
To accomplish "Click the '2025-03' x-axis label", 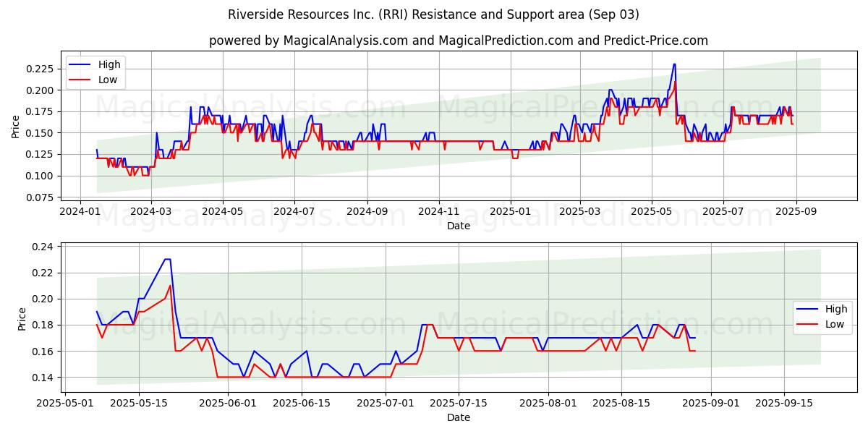I will click(x=579, y=211).
